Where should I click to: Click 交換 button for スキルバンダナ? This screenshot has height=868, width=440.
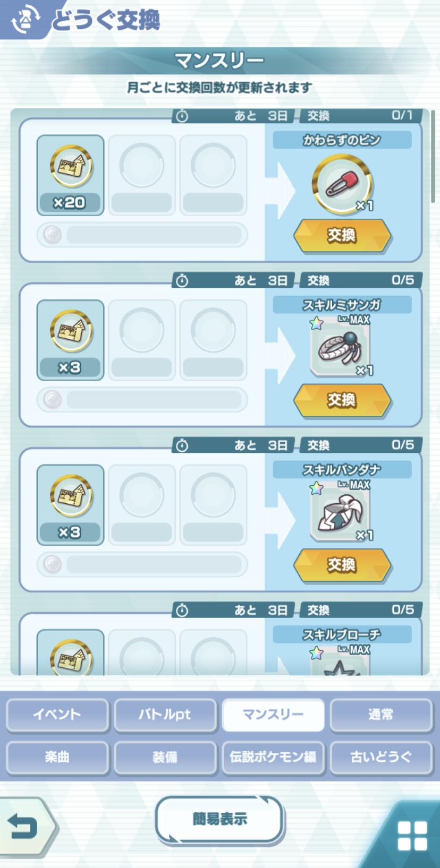pos(342,565)
